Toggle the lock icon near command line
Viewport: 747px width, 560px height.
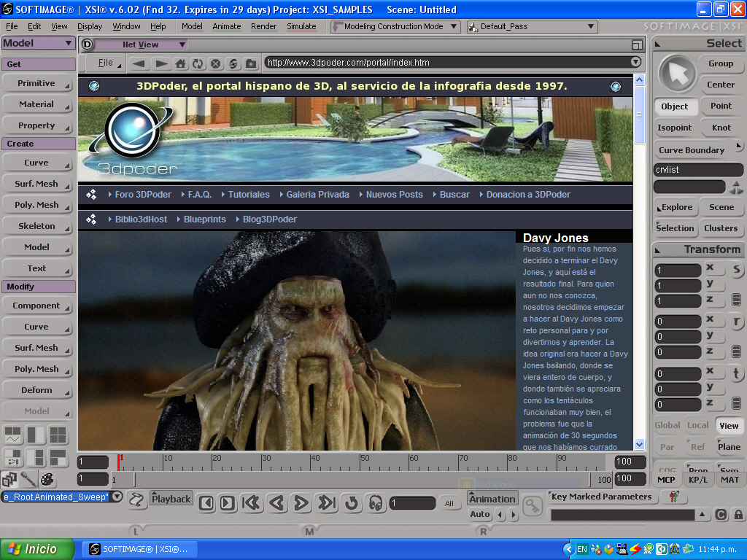tap(738, 515)
